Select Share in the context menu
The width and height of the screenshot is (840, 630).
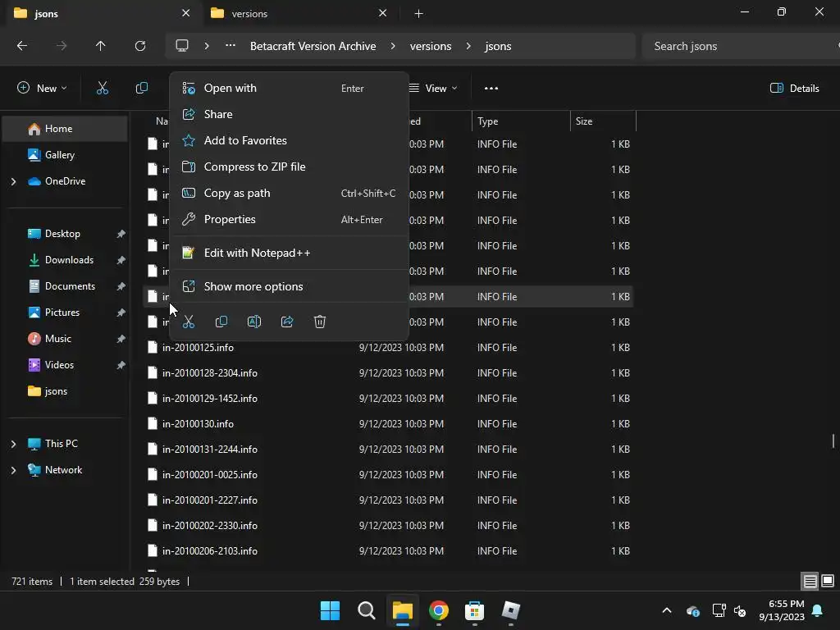click(x=290, y=114)
